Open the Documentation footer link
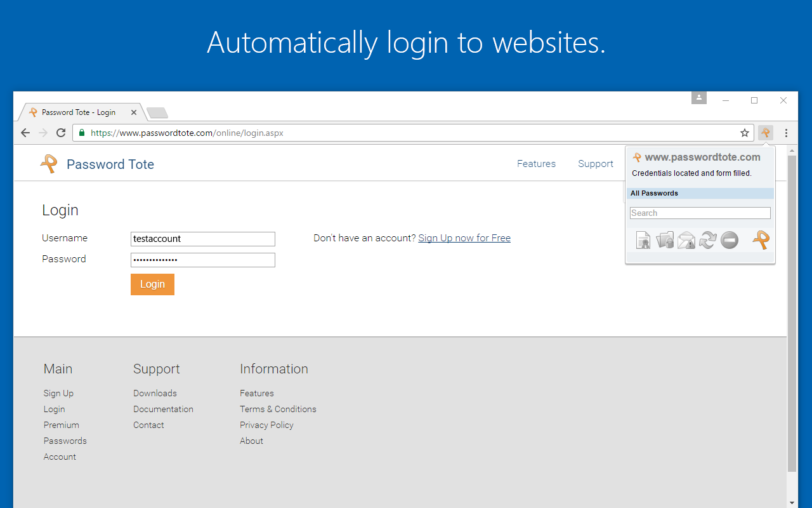 click(163, 409)
